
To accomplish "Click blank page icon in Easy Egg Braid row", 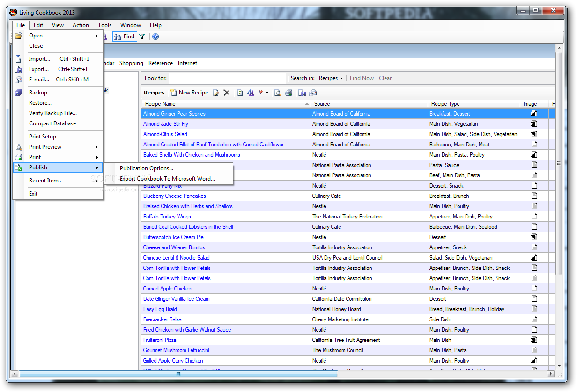I will pyautogui.click(x=534, y=309).
